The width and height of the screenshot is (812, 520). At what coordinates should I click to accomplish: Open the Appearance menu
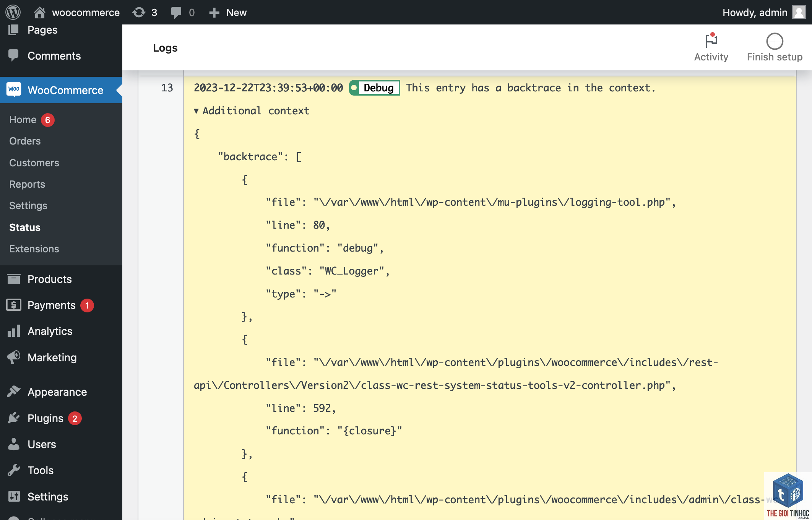click(x=57, y=392)
